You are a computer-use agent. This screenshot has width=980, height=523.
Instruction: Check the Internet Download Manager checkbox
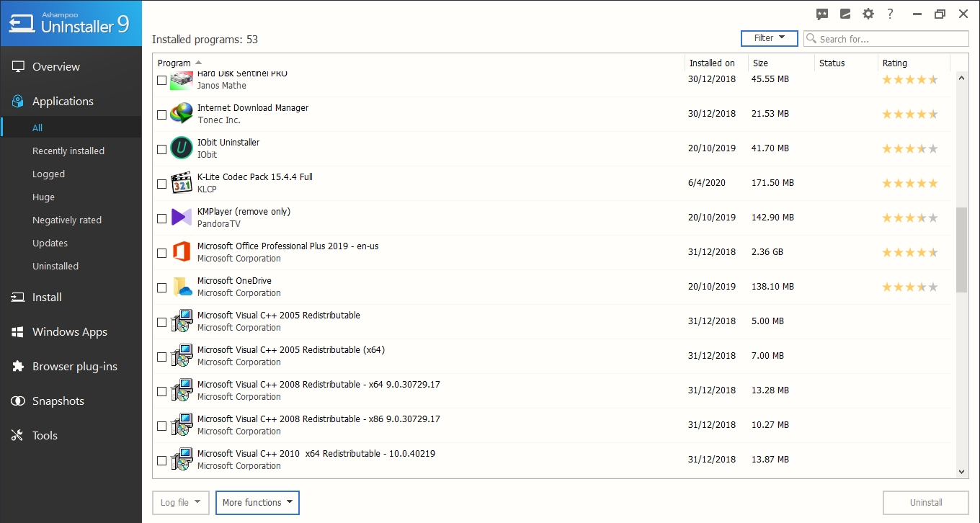point(161,115)
